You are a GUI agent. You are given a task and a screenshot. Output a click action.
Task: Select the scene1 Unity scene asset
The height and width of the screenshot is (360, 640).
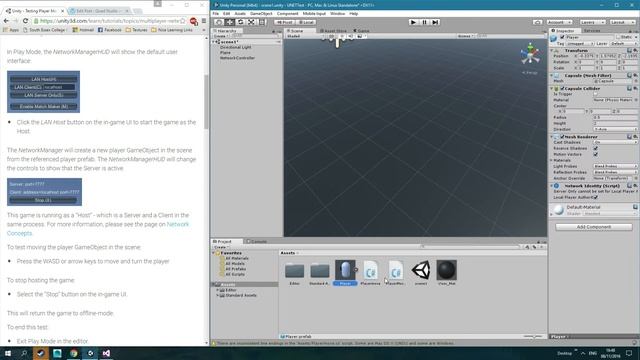(421, 272)
